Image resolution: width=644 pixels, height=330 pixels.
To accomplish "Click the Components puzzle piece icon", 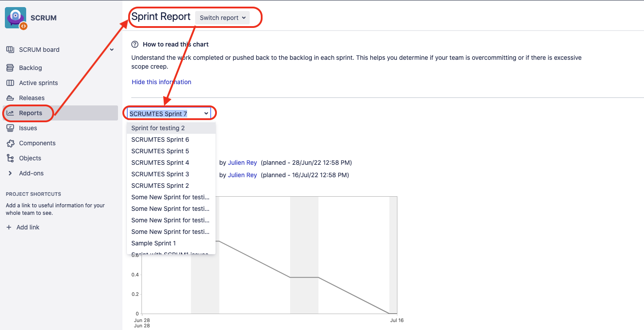I will pyautogui.click(x=10, y=143).
